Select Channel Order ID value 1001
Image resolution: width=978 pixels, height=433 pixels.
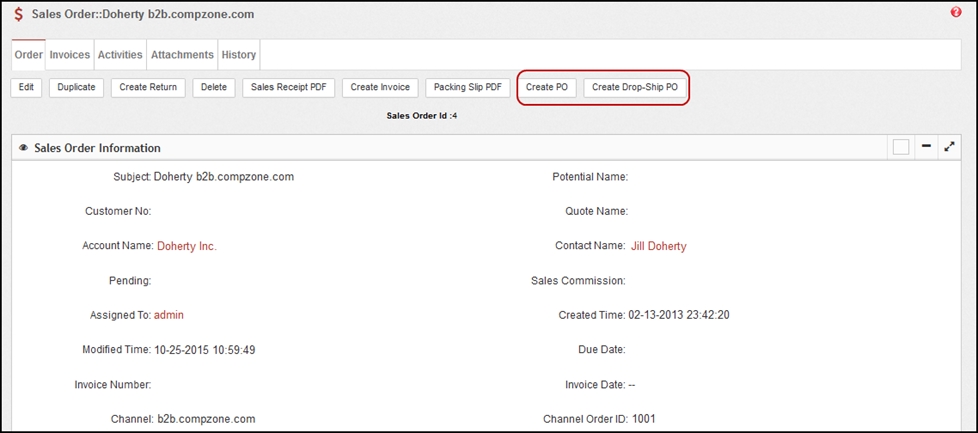click(x=644, y=419)
